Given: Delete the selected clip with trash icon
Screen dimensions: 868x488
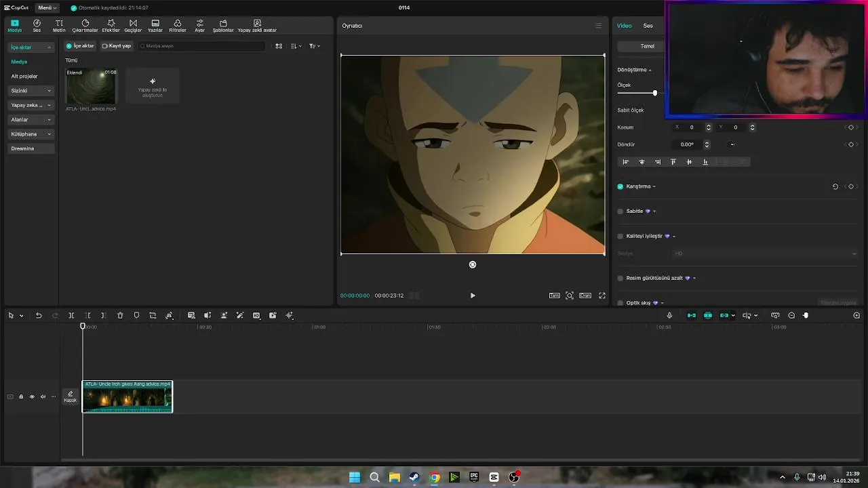Looking at the screenshot, I should pyautogui.click(x=120, y=315).
